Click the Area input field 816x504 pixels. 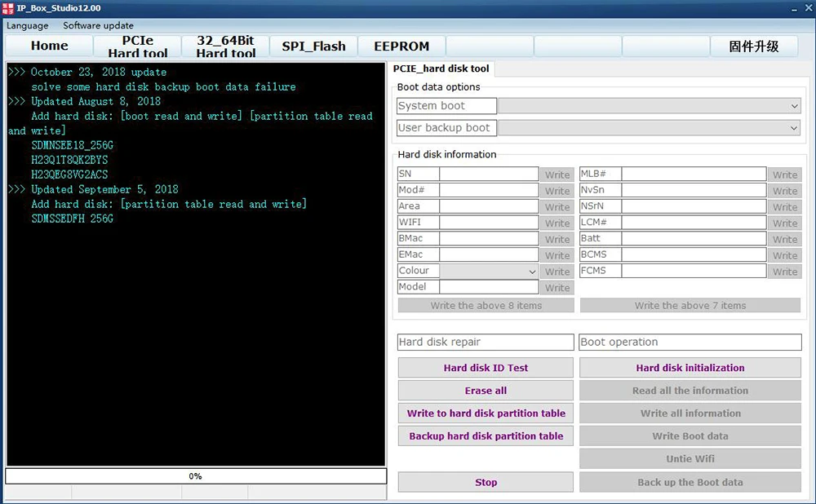tap(489, 206)
